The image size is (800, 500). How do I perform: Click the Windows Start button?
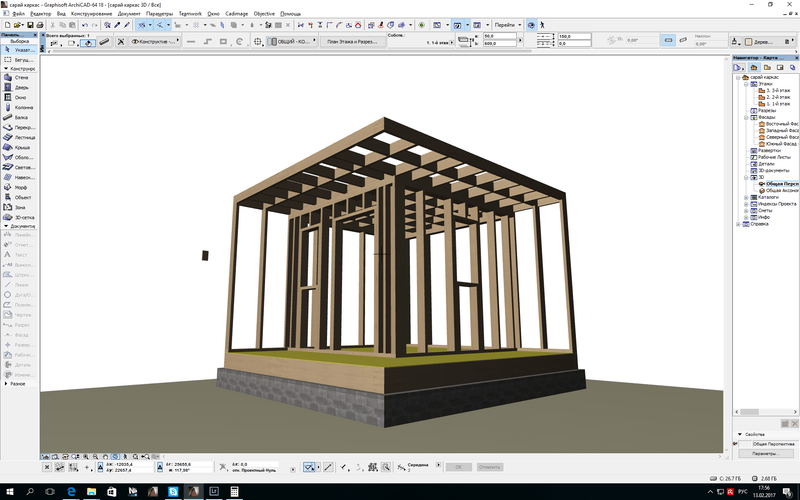8,493
